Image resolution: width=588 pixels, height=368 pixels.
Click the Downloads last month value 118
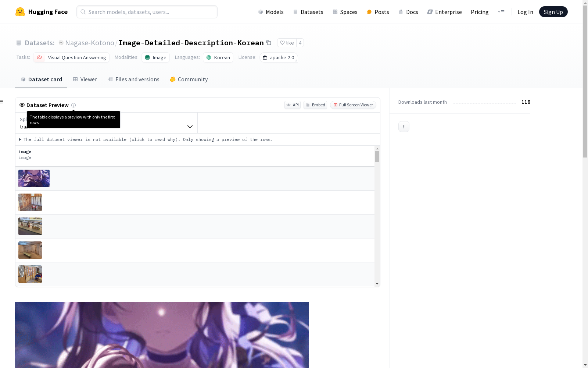(526, 102)
